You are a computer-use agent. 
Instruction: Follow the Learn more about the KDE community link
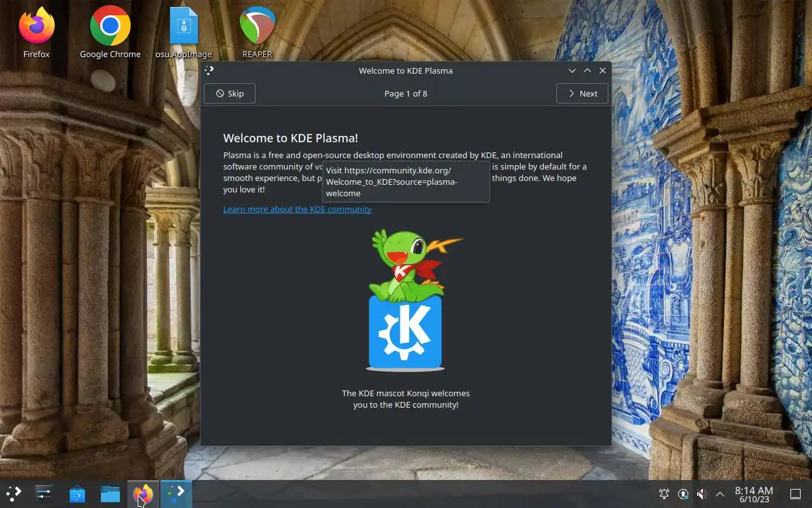coord(298,209)
